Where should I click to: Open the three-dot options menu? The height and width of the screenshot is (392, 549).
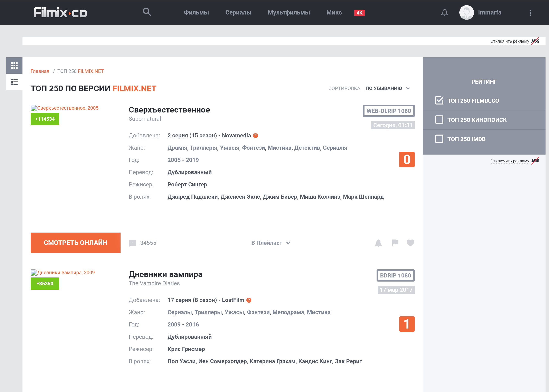tap(530, 13)
